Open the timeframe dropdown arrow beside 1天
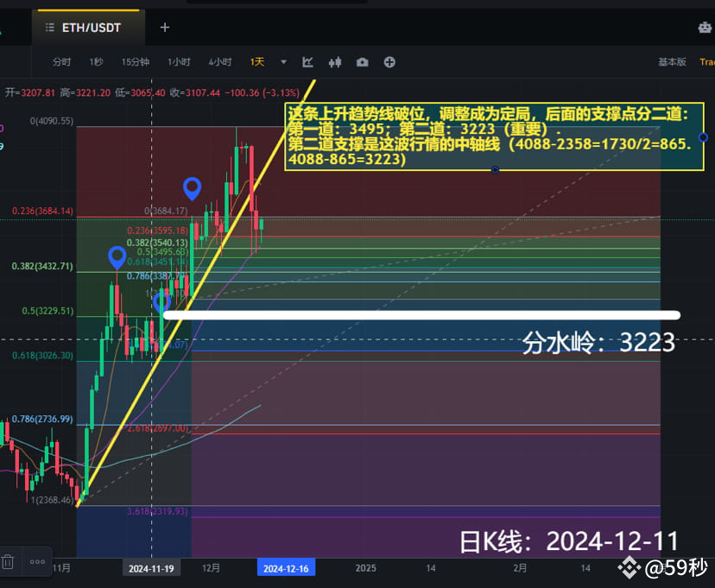Image resolution: width=715 pixels, height=588 pixels. tap(283, 62)
